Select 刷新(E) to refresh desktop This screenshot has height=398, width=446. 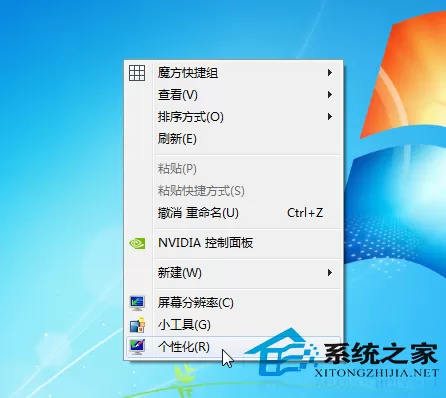[233, 138]
